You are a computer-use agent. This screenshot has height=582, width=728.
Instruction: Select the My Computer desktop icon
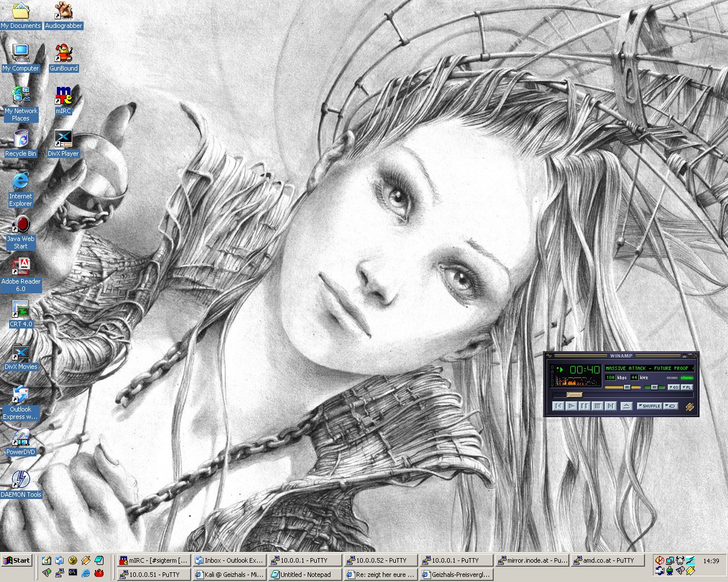[x=20, y=57]
